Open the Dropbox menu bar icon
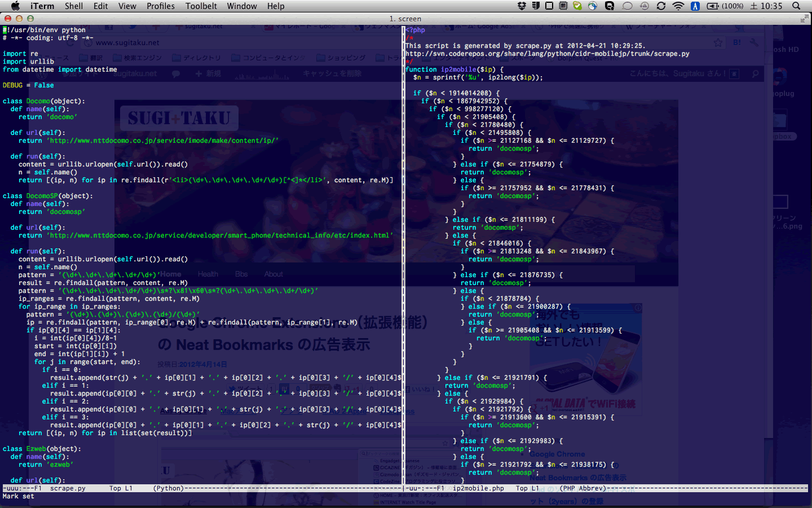This screenshot has width=812, height=508. tap(522, 6)
